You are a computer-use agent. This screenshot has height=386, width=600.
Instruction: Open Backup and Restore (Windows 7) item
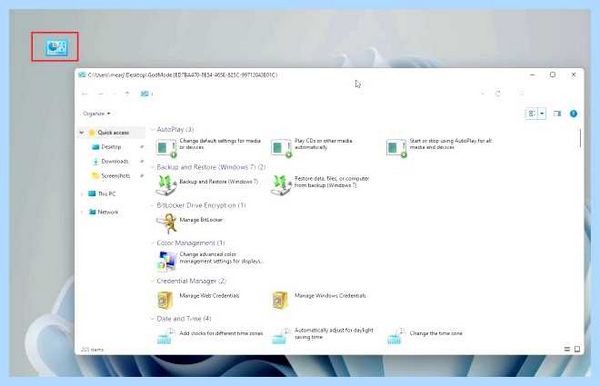(x=207, y=185)
